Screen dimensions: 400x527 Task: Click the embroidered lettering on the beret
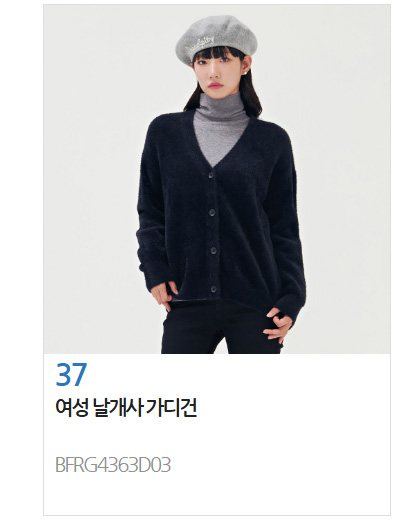201,44
